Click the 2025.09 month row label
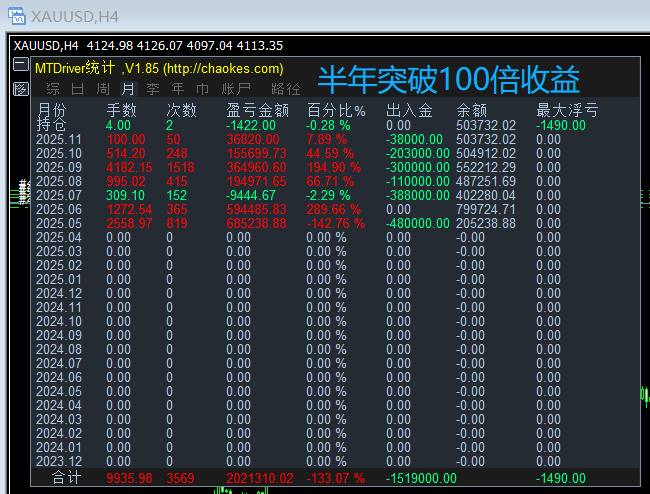The width and height of the screenshot is (650, 494). click(59, 167)
